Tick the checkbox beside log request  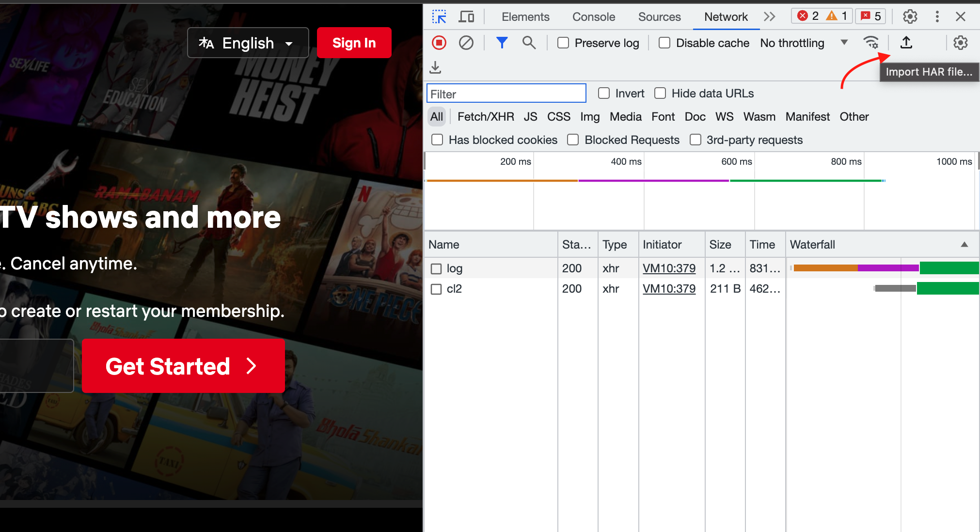[x=436, y=268]
